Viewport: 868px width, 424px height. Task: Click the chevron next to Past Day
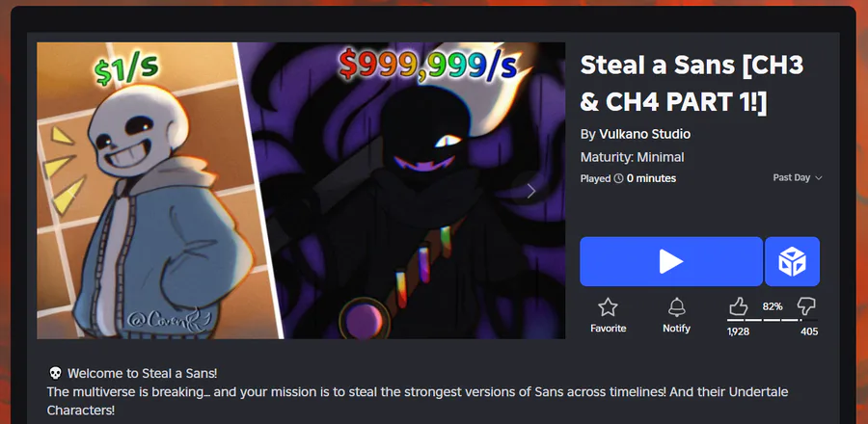pyautogui.click(x=819, y=178)
